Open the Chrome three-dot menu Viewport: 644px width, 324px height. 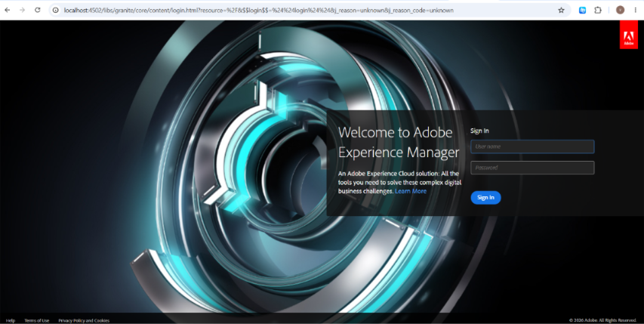(x=636, y=11)
